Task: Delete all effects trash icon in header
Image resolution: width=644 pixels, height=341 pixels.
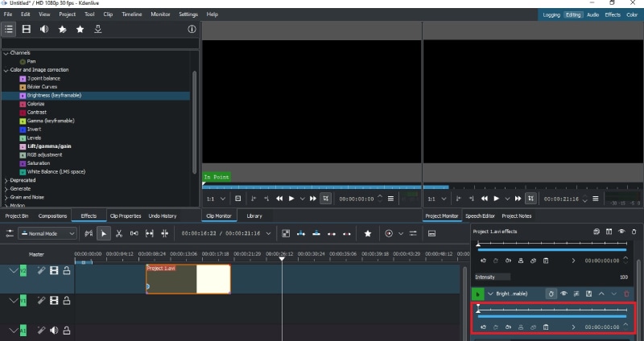Action: point(634,232)
